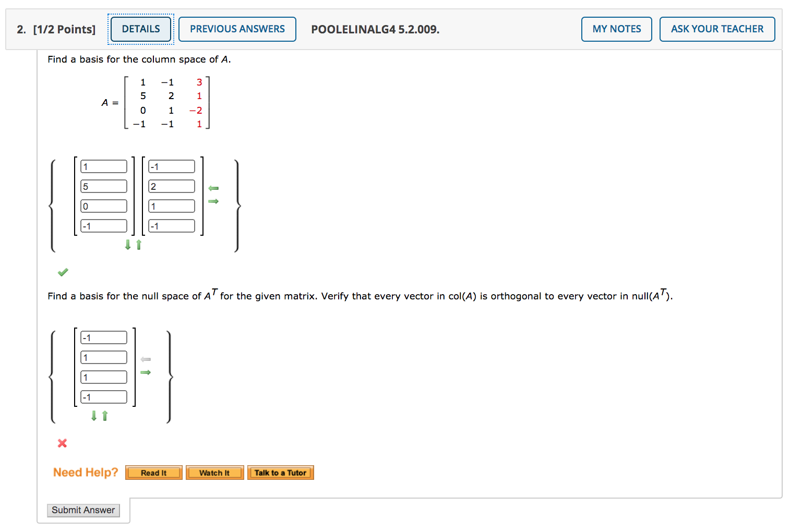Add another vector to the column space basis
This screenshot has height=532, width=790.
[213, 202]
